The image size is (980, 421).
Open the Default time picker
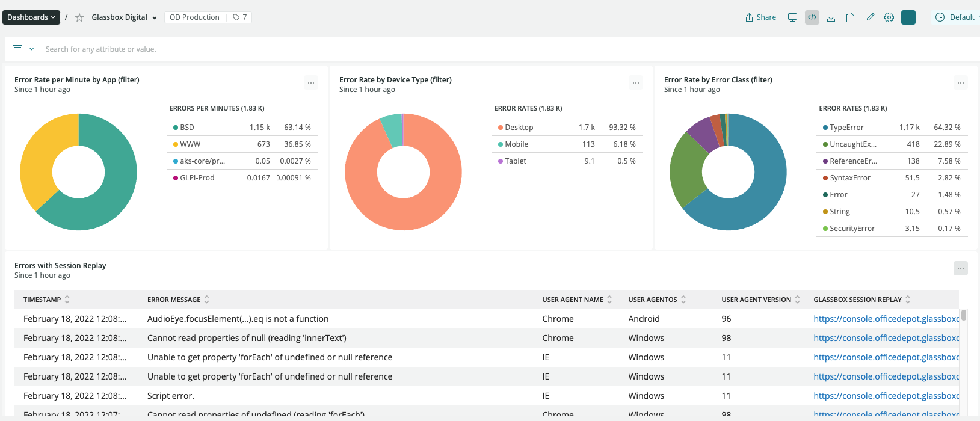[957, 17]
